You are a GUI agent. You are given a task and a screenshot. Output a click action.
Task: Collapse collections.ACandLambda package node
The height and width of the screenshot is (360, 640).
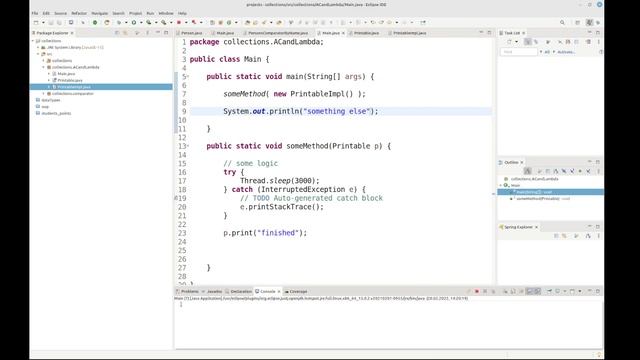pyautogui.click(x=44, y=67)
